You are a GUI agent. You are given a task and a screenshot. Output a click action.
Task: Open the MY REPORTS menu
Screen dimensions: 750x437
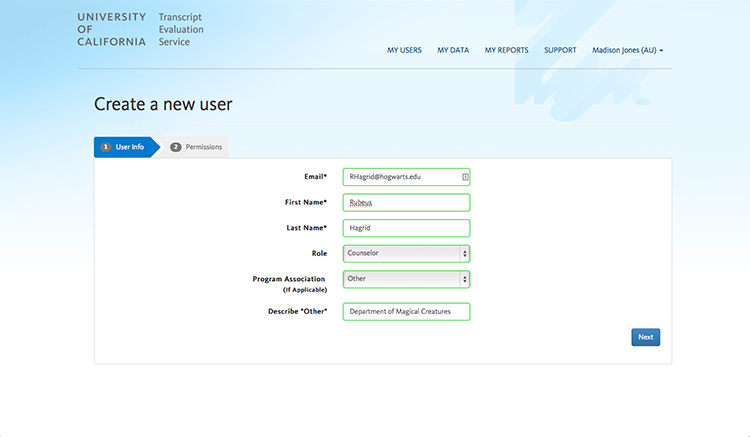(507, 50)
